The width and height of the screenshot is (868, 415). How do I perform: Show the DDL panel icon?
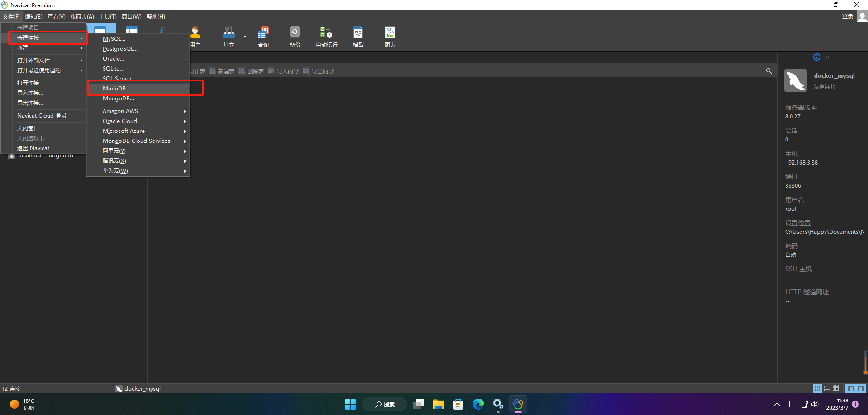coord(828,57)
